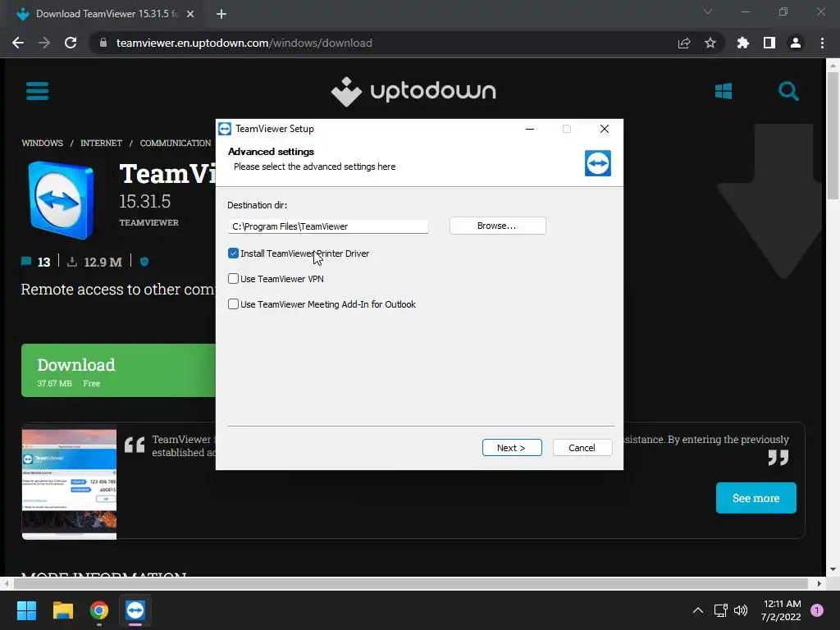Click the TeamViewer logo in setup header
This screenshot has height=630, width=840.
pyautogui.click(x=598, y=163)
